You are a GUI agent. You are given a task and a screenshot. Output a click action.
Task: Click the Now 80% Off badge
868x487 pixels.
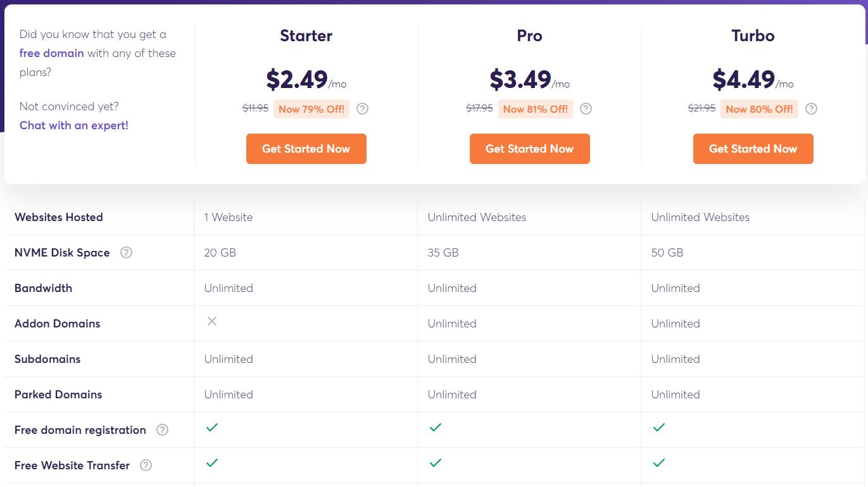pos(759,109)
